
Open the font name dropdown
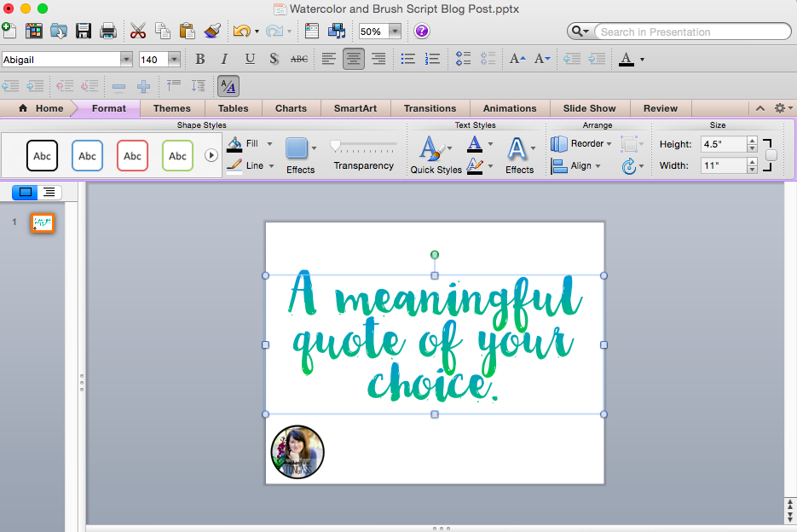126,60
